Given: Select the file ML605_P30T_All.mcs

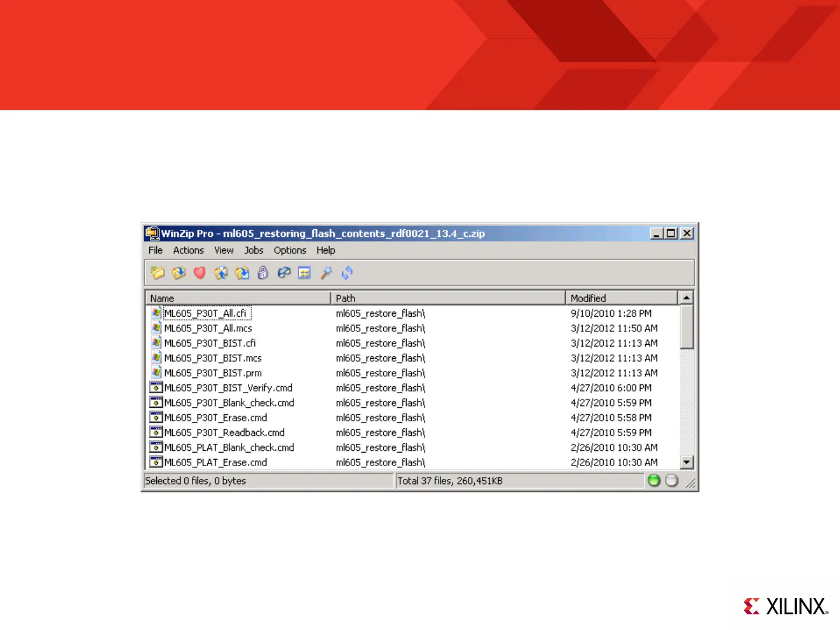Looking at the screenshot, I should (208, 328).
